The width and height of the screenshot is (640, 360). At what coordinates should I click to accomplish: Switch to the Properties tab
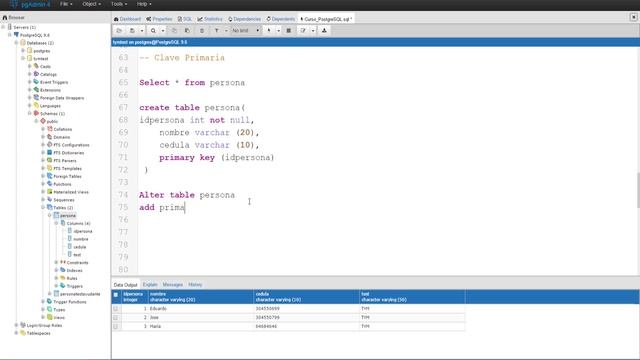(x=159, y=19)
